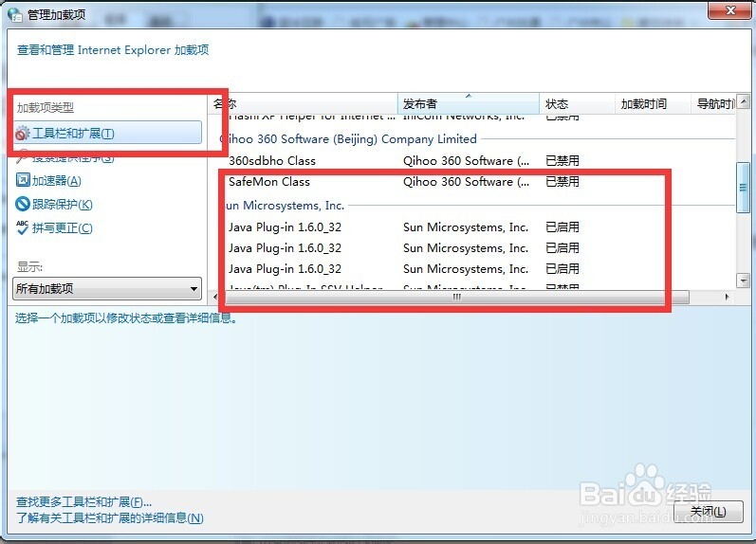The width and height of the screenshot is (756, 544).
Task: Click the list's vertical scroll down arrow
Action: coord(743,280)
